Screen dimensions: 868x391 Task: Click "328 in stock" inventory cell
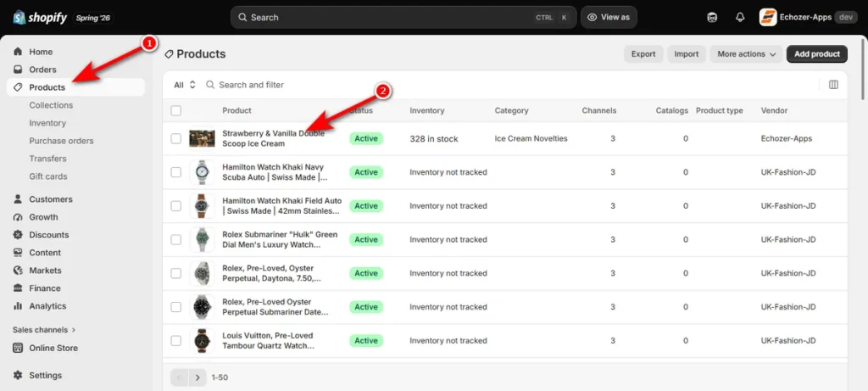pos(434,139)
